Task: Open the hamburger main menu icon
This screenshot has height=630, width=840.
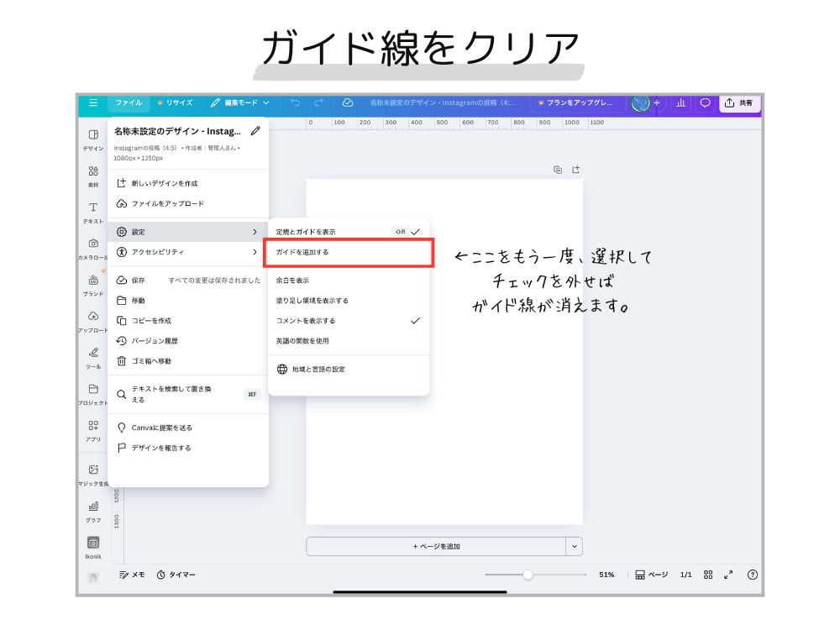Action: point(93,102)
